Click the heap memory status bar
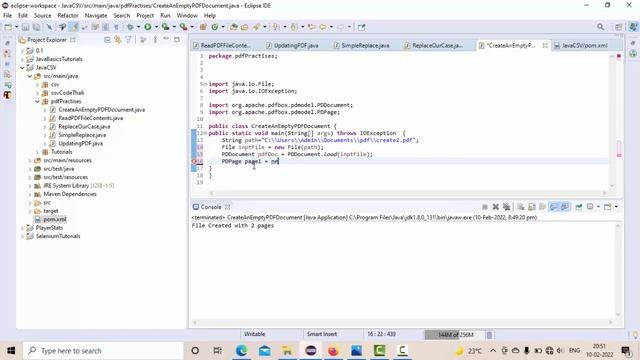640x360 pixels. (x=455, y=335)
